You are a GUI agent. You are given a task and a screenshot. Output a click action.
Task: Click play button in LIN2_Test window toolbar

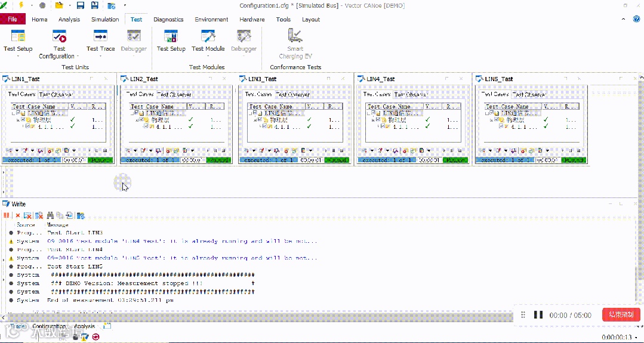(208, 150)
